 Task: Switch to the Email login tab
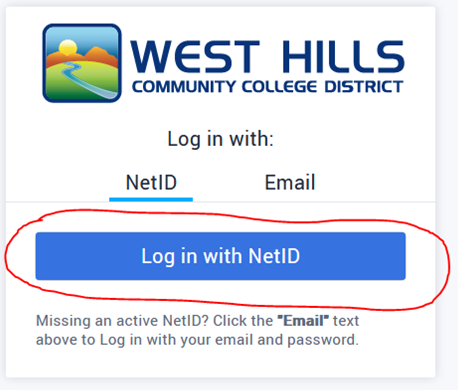[290, 183]
